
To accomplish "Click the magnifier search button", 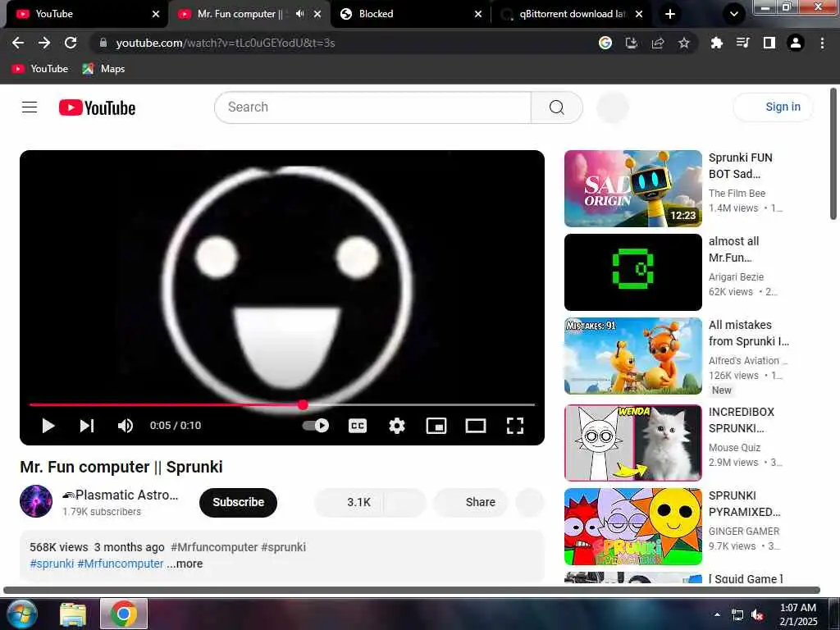I will pyautogui.click(x=557, y=107).
